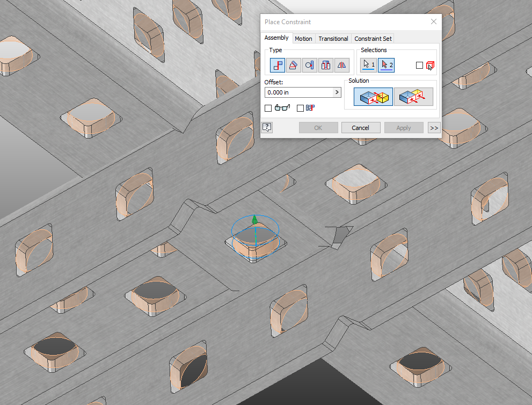Select the Insert constraint type

tap(326, 65)
